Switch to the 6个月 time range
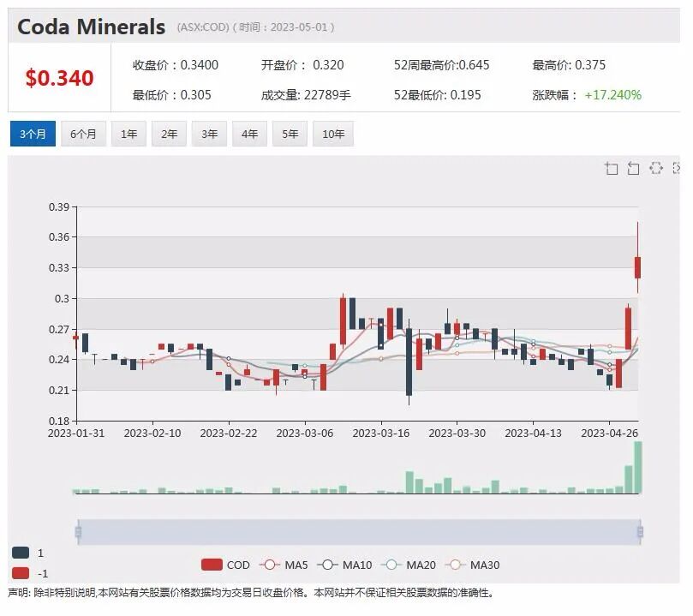Image resolution: width=693 pixels, height=616 pixels. pyautogui.click(x=83, y=134)
